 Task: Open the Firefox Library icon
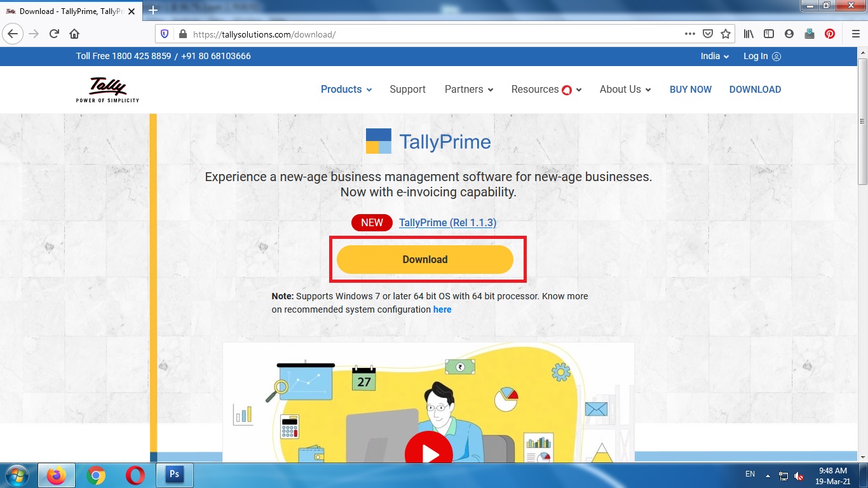(x=749, y=34)
